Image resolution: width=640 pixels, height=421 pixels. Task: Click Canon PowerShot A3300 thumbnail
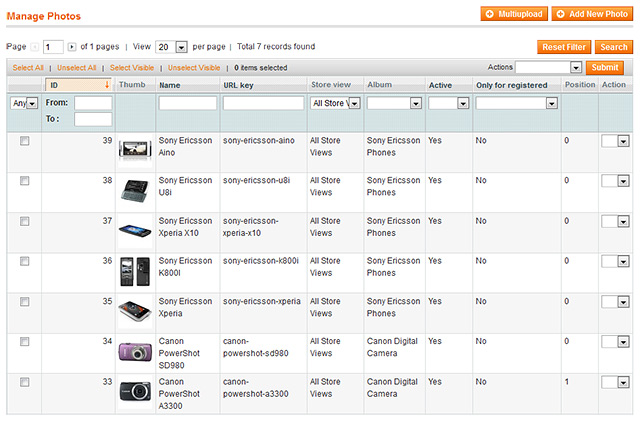tap(135, 392)
